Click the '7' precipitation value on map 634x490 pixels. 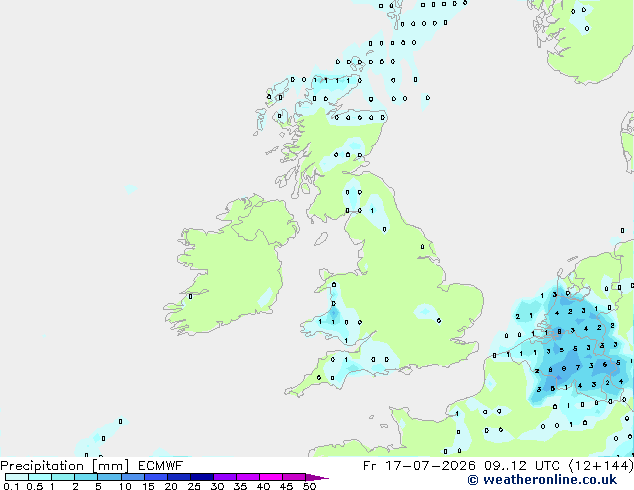[578, 368]
